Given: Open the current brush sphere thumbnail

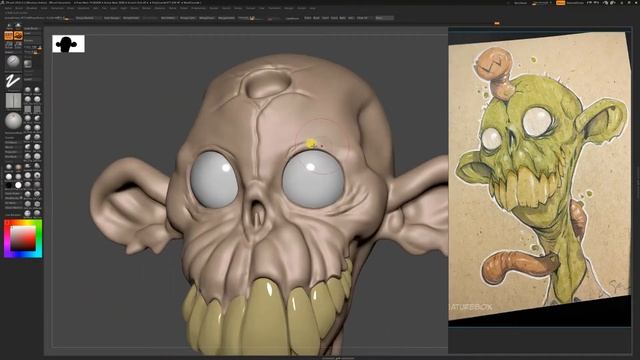Looking at the screenshot, I should (13, 62).
